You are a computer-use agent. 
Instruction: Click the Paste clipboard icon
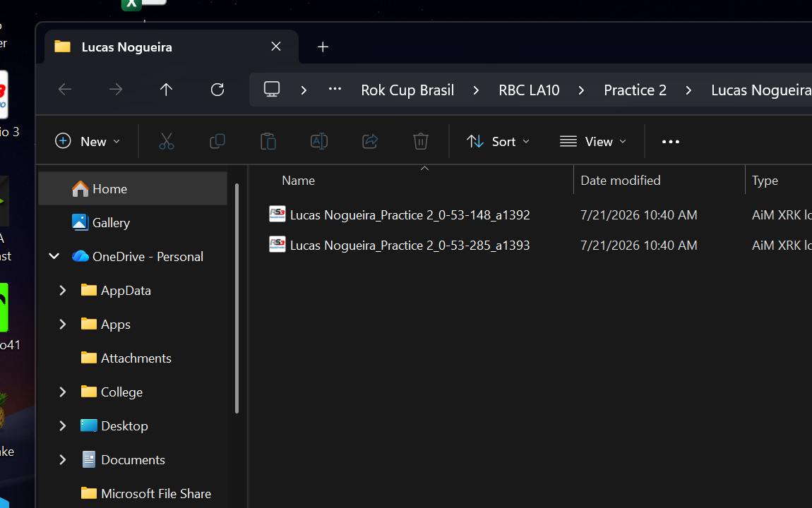(268, 141)
